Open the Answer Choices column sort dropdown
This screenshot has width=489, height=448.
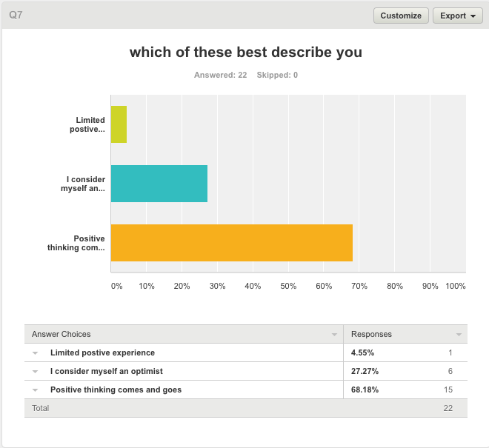pos(333,335)
